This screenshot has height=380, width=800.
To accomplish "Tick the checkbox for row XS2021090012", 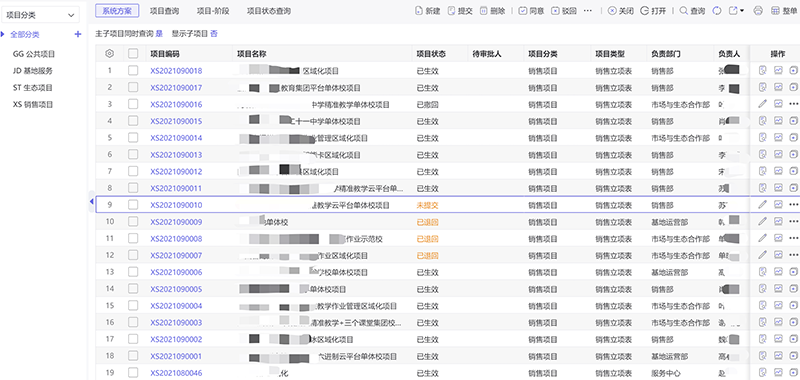I will tap(133, 171).
